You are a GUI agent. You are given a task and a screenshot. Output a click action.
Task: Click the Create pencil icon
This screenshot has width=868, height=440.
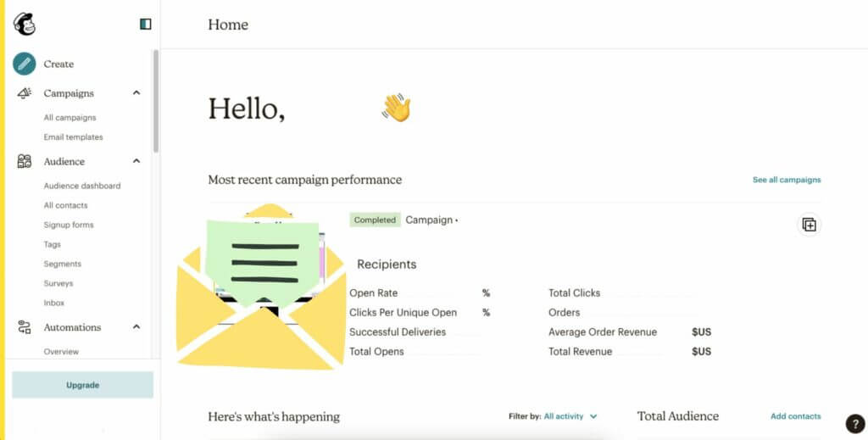point(25,64)
